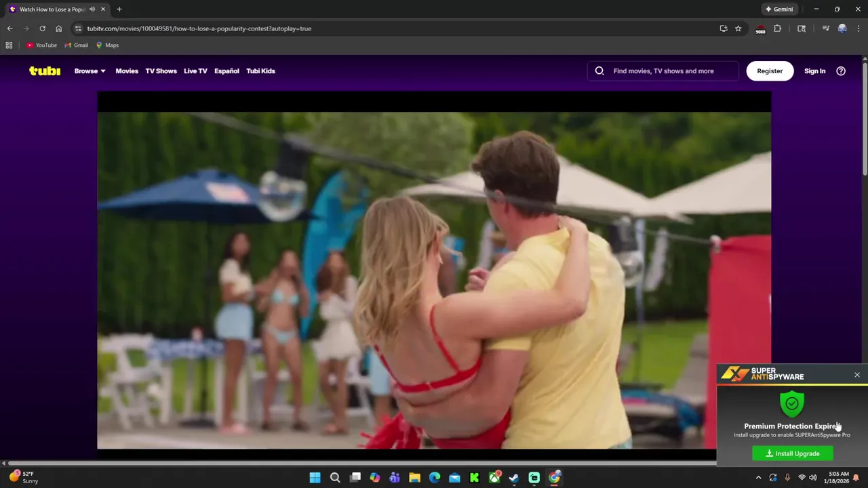
Task: Click the Gemini button
Action: pyautogui.click(x=778, y=9)
